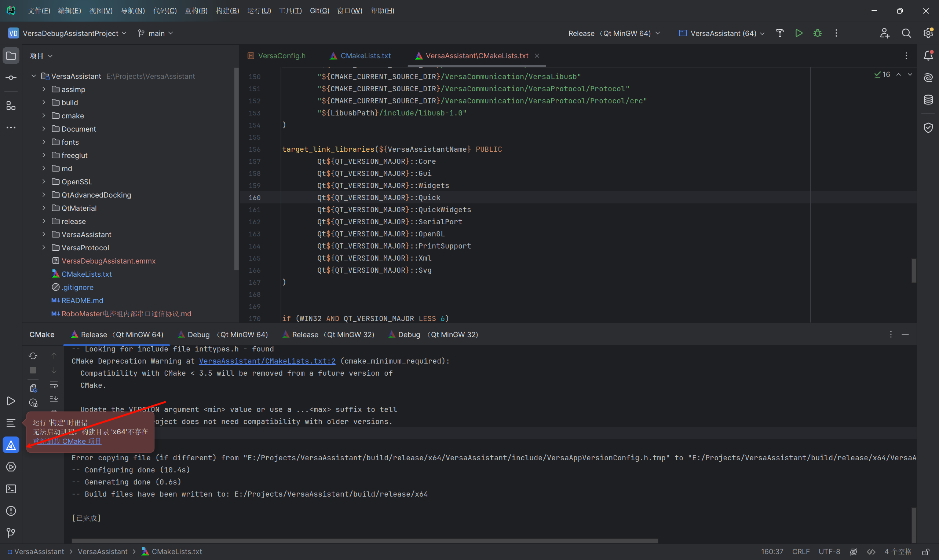Viewport: 939px width, 560px height.
Task: Start debugging with the bug icon
Action: pyautogui.click(x=818, y=33)
